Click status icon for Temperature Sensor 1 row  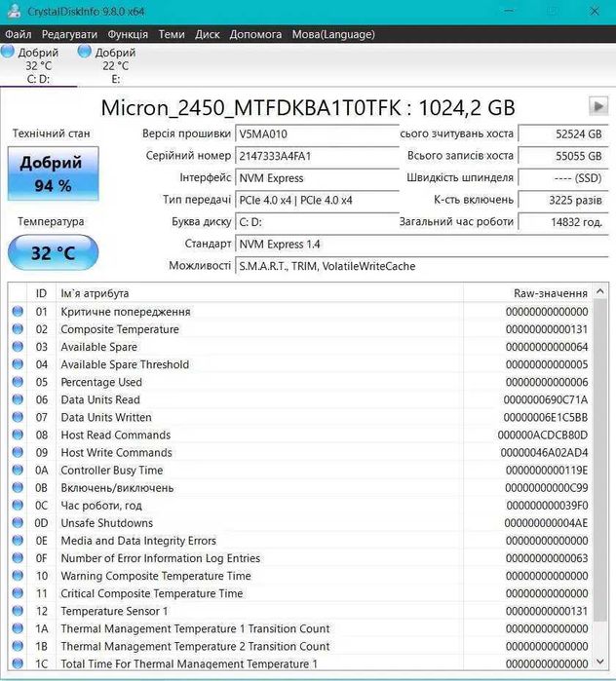pos(18,611)
